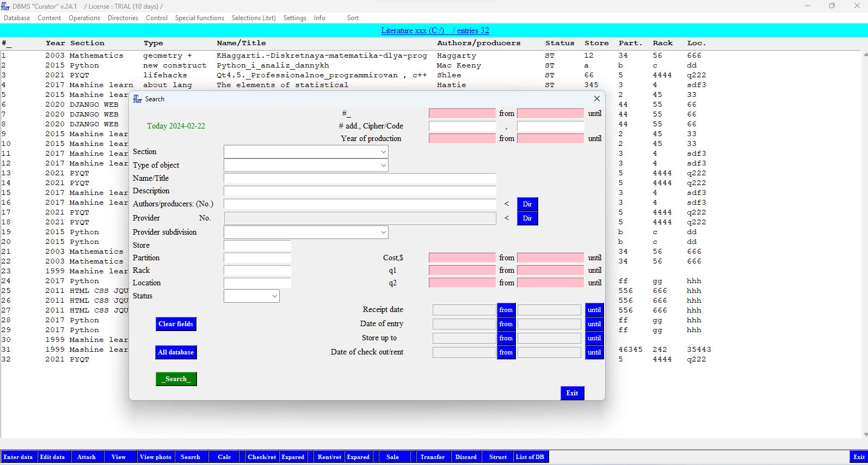Open the Selections (.txt) menu
868x465 pixels.
tap(254, 18)
